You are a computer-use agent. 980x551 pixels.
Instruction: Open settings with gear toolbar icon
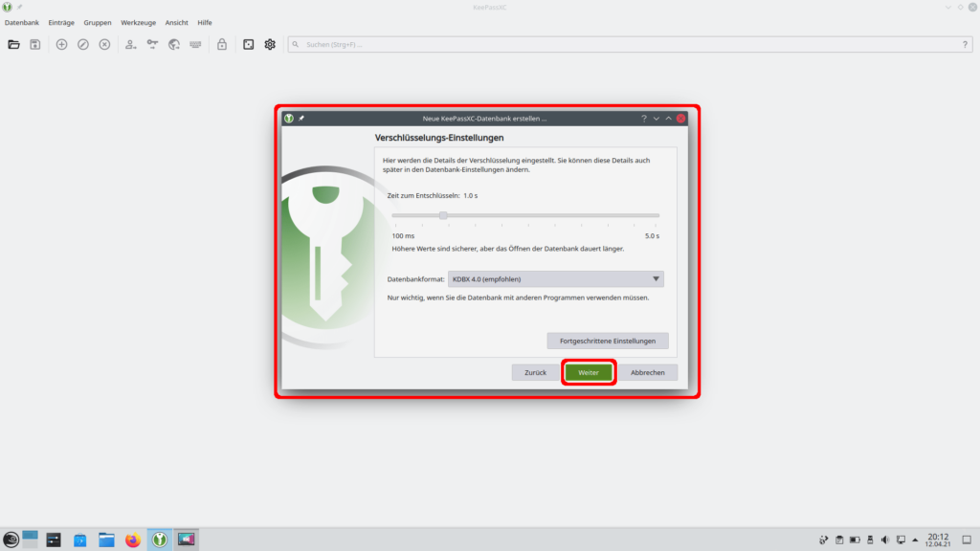[x=270, y=44]
